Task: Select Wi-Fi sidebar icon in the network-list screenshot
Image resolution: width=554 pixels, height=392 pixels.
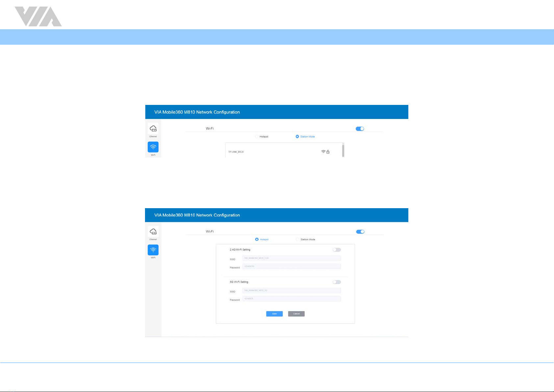Action: point(153,147)
